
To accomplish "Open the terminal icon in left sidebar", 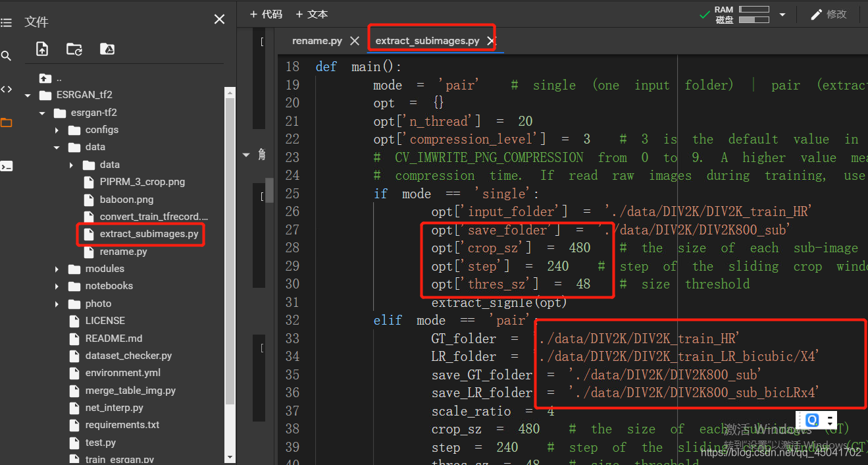I will click(x=6, y=165).
